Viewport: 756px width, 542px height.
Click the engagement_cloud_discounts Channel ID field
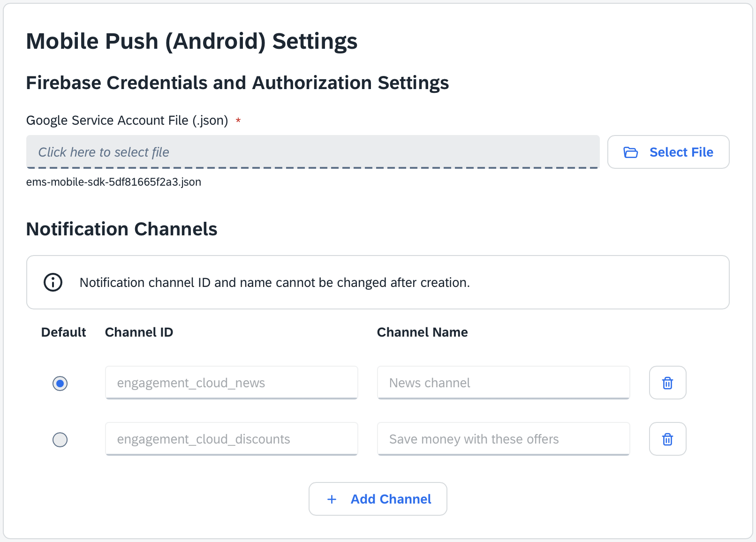231,439
